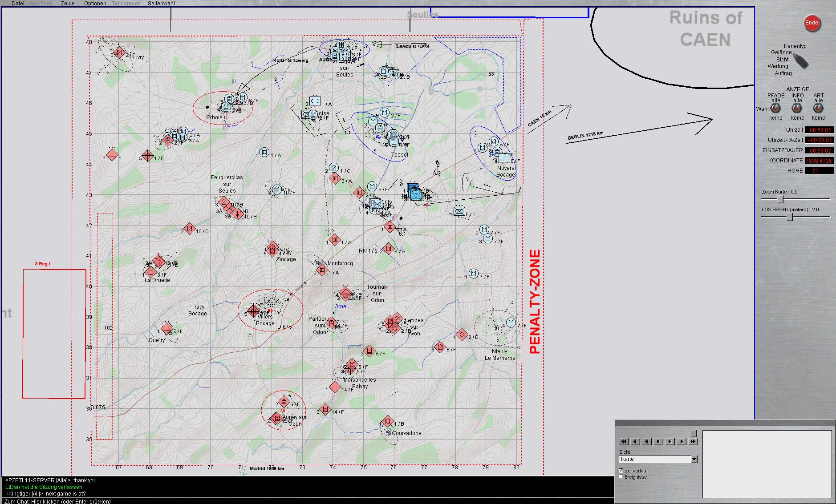Image resolution: width=836 pixels, height=504 pixels.
Task: Turn the ART display rotary knob
Action: tap(818, 109)
